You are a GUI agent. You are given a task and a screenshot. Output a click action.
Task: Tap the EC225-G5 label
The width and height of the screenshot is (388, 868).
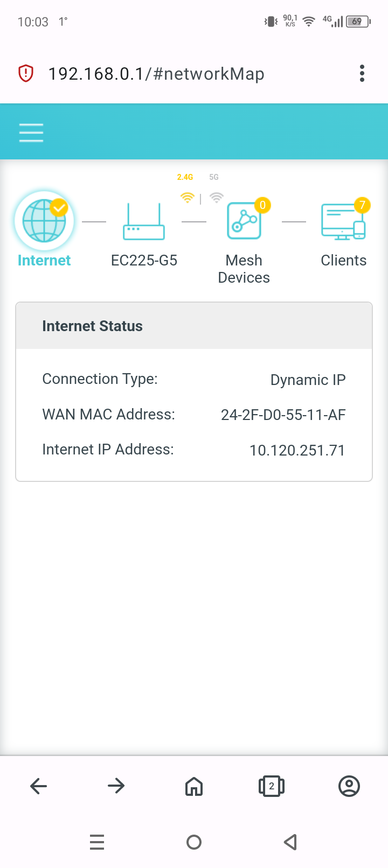click(x=144, y=261)
